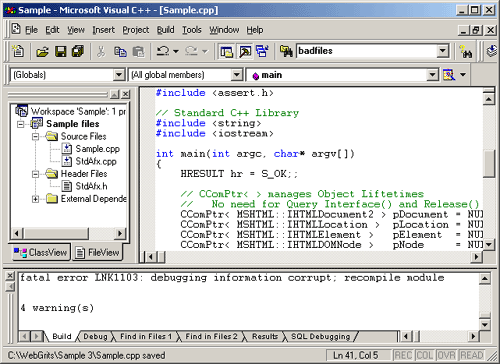The image size is (500, 364).
Task: Click the Workspace 'Sample' root node
Action: click(78, 111)
